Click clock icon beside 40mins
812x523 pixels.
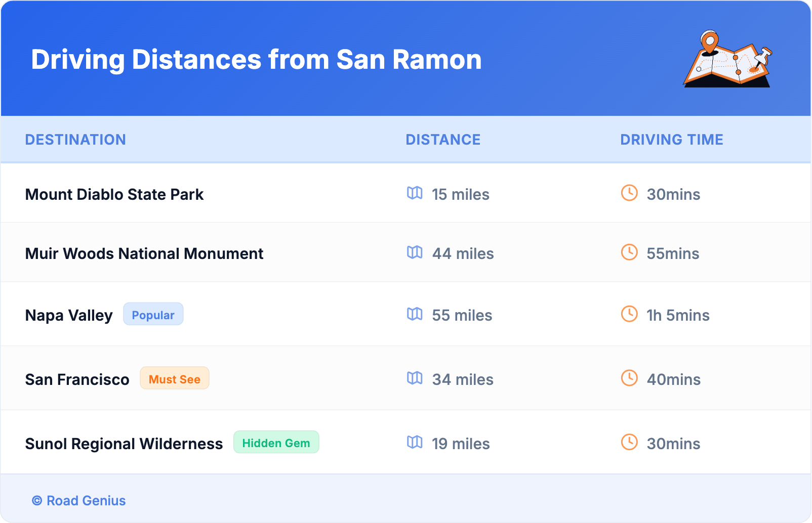point(629,378)
